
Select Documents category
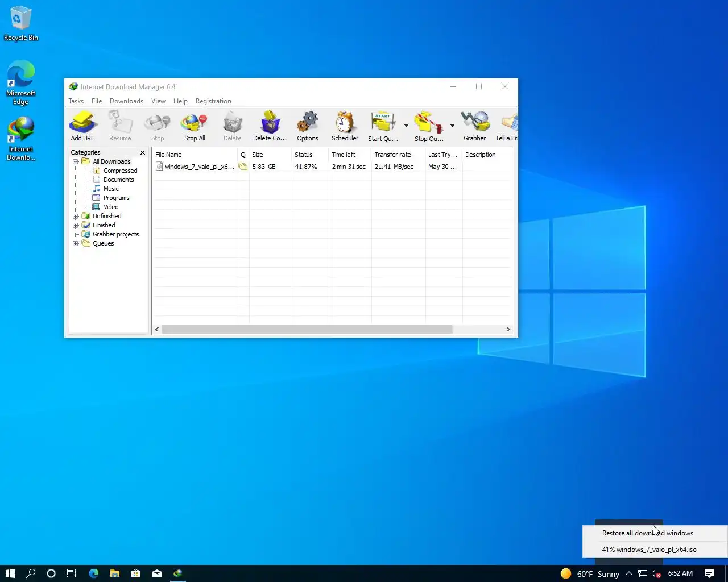click(118, 180)
